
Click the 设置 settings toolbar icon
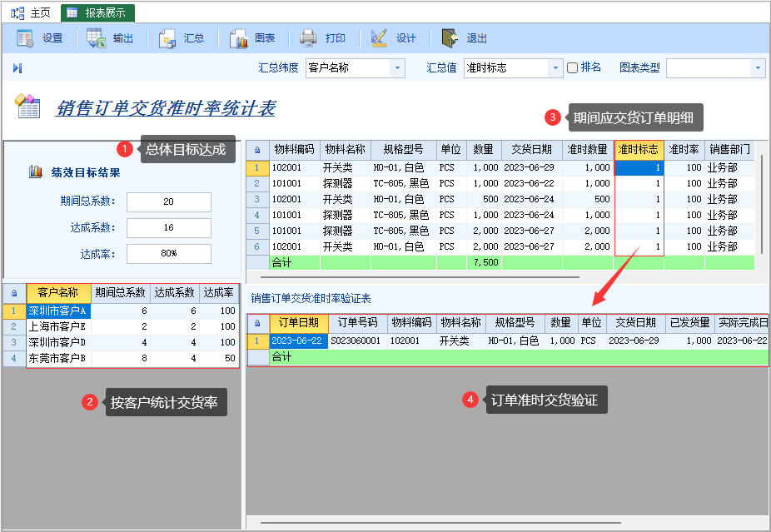25,38
